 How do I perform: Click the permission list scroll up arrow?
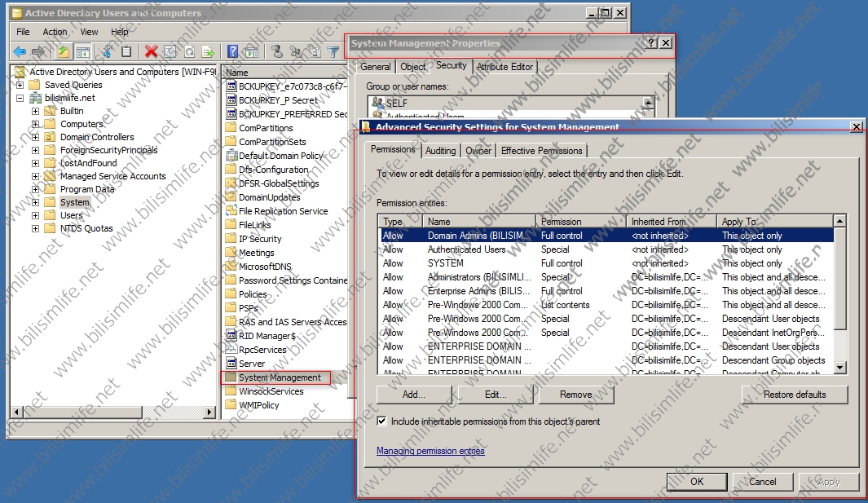pyautogui.click(x=839, y=221)
